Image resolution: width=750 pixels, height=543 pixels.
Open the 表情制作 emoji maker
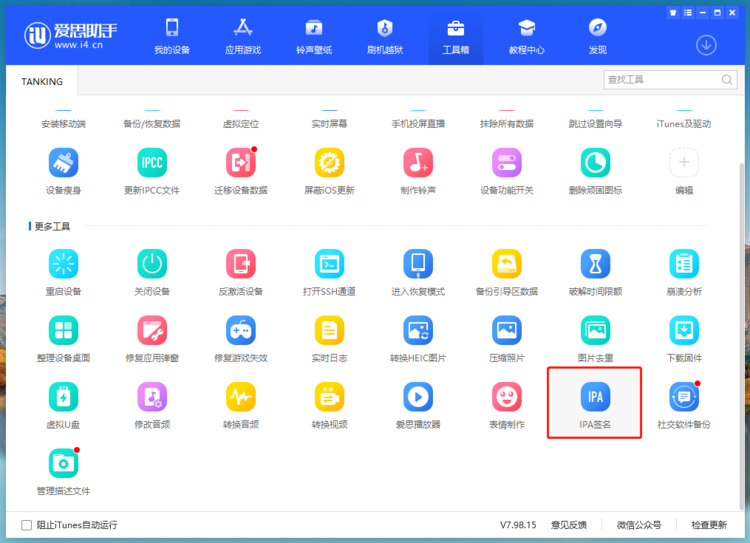507,397
